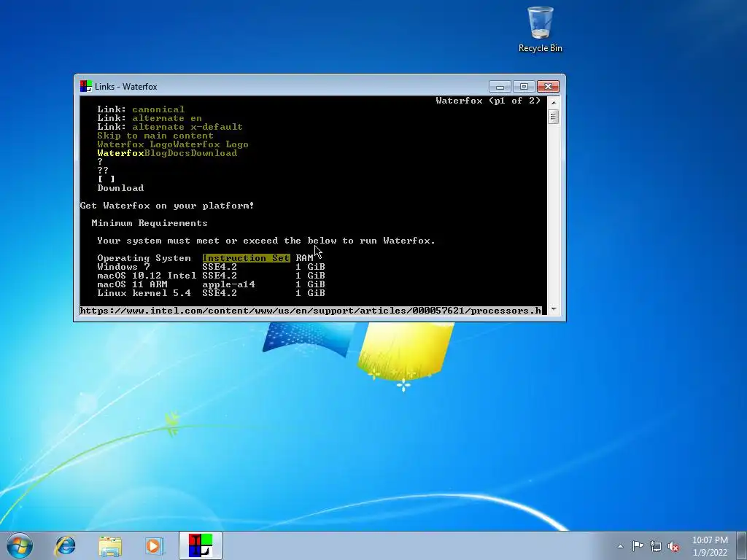
Task: Click the Show desktop strip
Action: coord(742,545)
